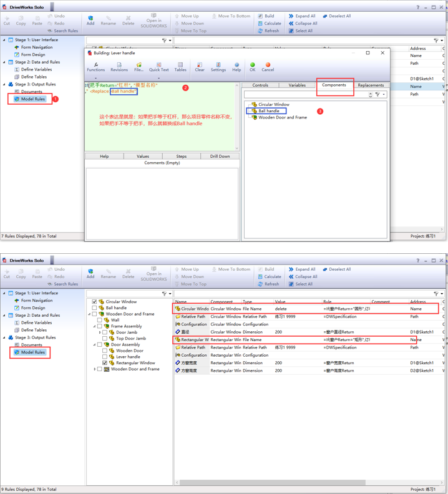Select the 方窗宽度 dimension rule row
Image resolution: width=448 pixels, height=494 pixels.
309,362
